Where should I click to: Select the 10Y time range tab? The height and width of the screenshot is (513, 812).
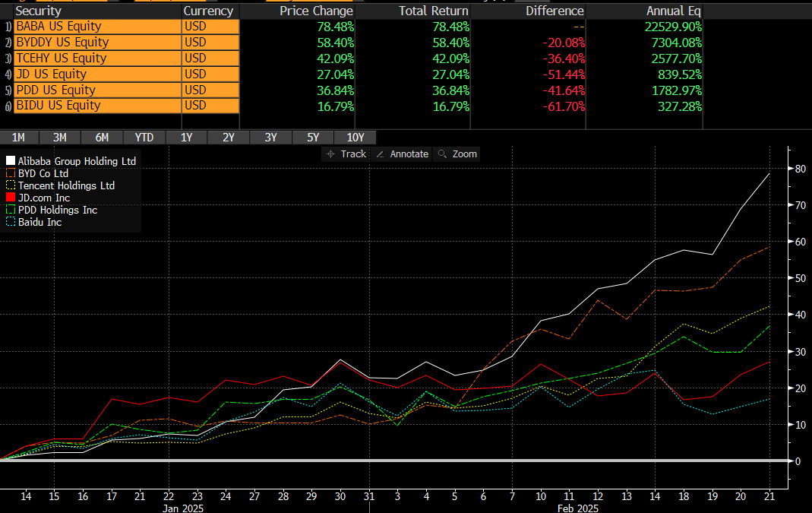pos(355,138)
